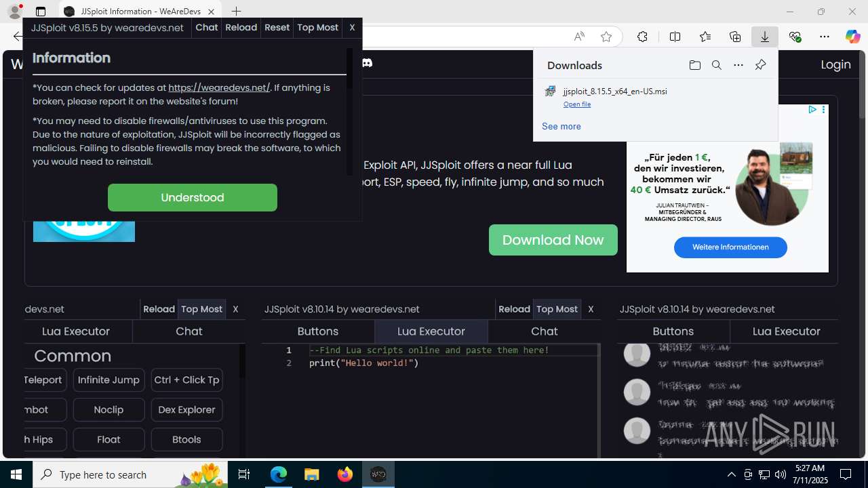The height and width of the screenshot is (488, 868).
Task: Select Buttons tab in right preview
Action: click(673, 331)
